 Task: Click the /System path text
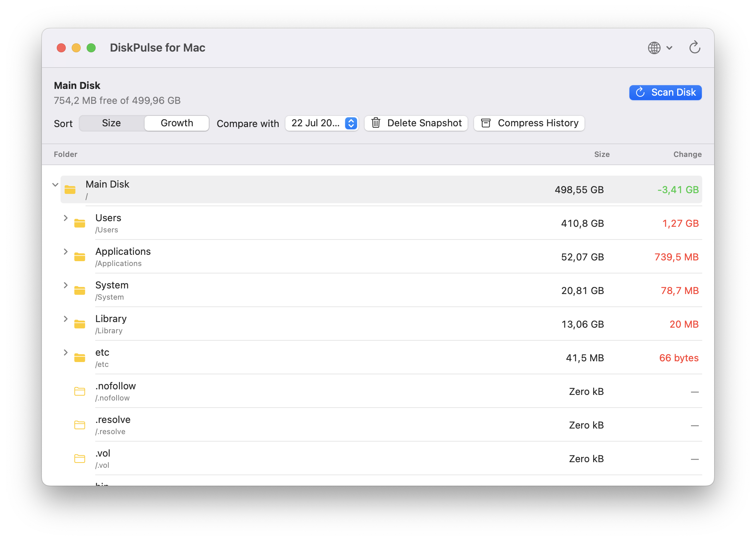pos(109,297)
